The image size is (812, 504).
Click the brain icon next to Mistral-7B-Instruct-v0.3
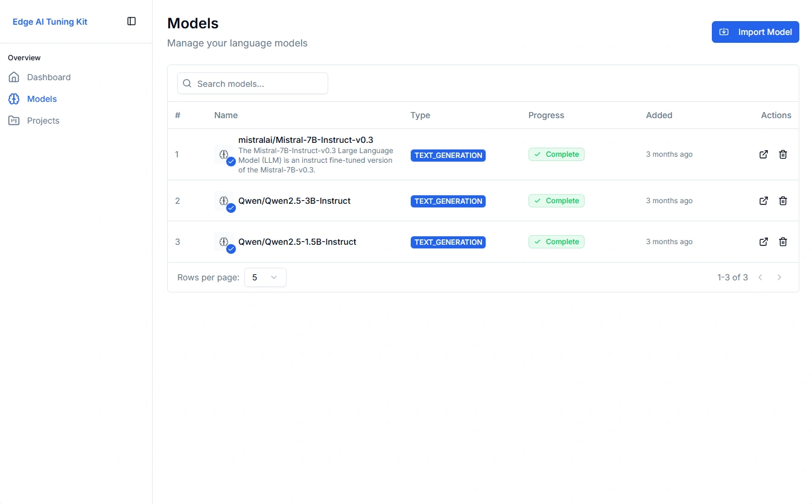(224, 154)
